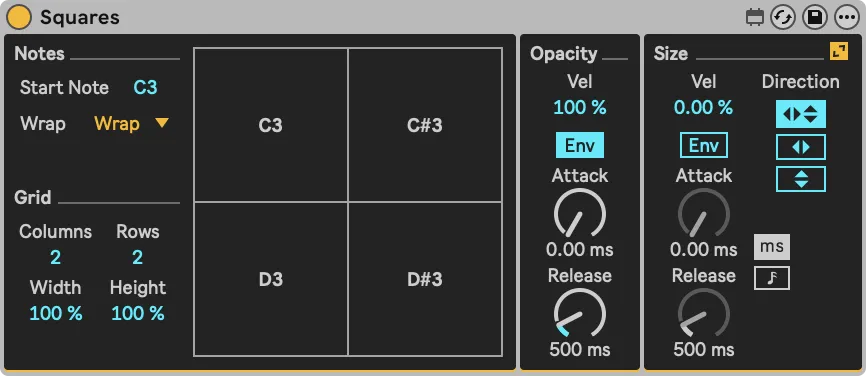This screenshot has height=376, width=866.
Task: Click the D3 grid square
Action: (x=271, y=279)
